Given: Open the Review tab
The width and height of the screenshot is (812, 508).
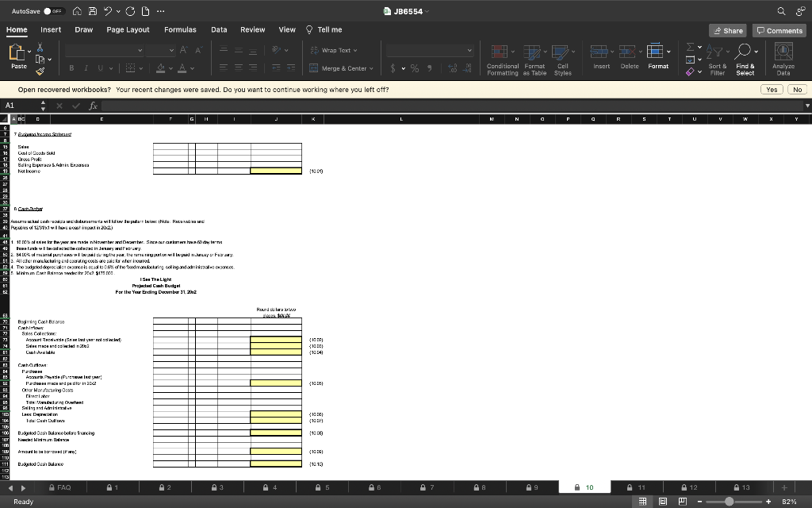Looking at the screenshot, I should 253,29.
